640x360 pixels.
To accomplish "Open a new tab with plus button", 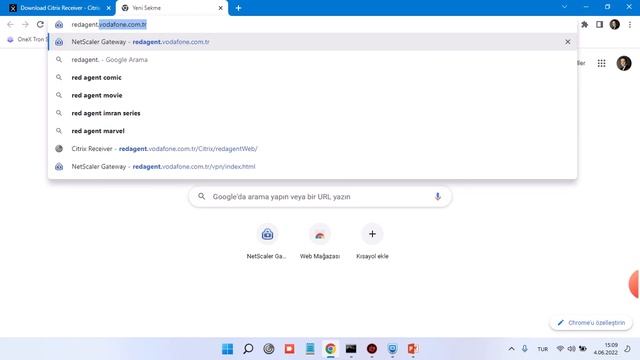I will tap(238, 8).
